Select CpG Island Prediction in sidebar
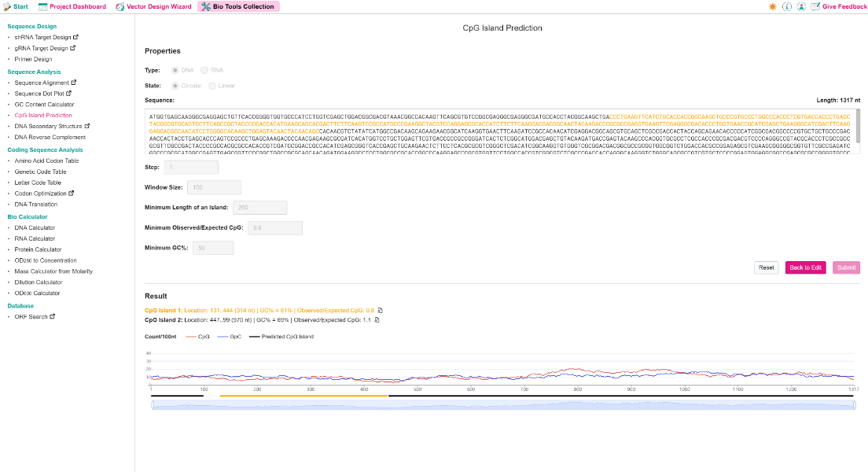The height and width of the screenshot is (472, 868). click(43, 115)
